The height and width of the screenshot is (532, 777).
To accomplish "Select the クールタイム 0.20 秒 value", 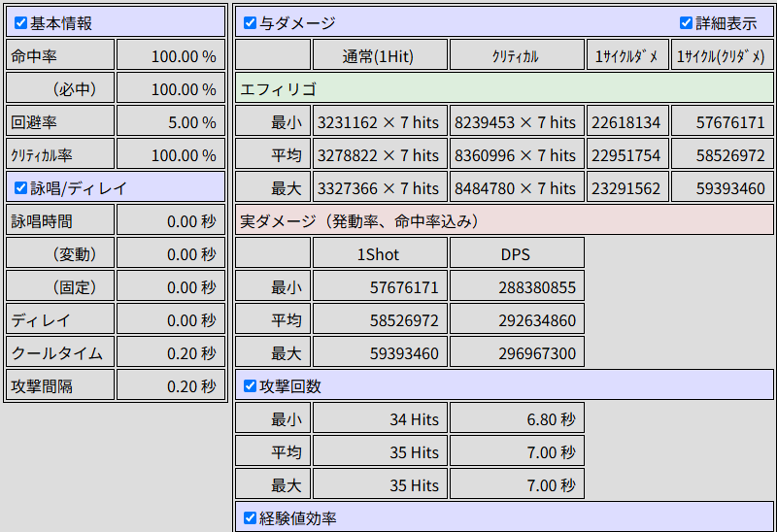I will [171, 352].
